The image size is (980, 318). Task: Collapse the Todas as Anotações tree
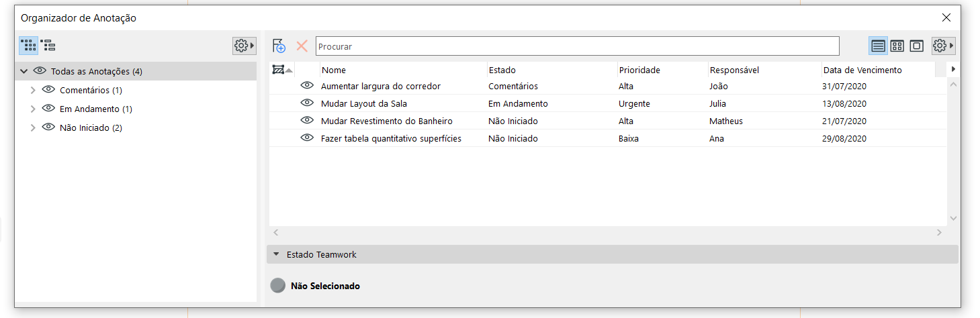click(x=24, y=71)
